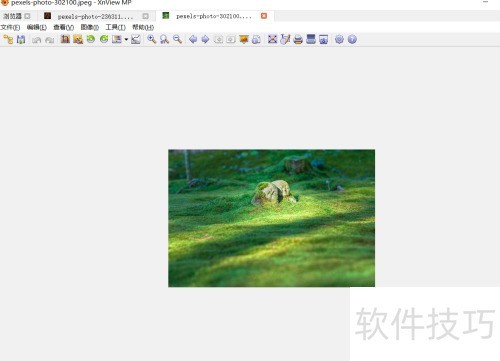Open the 工具(T) Tools menu
500x361 pixels.
[115, 27]
